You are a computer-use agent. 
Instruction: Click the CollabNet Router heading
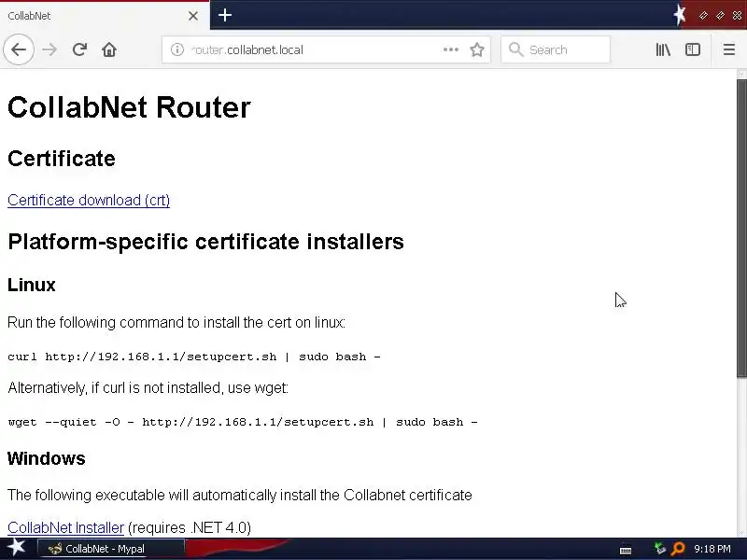129,107
